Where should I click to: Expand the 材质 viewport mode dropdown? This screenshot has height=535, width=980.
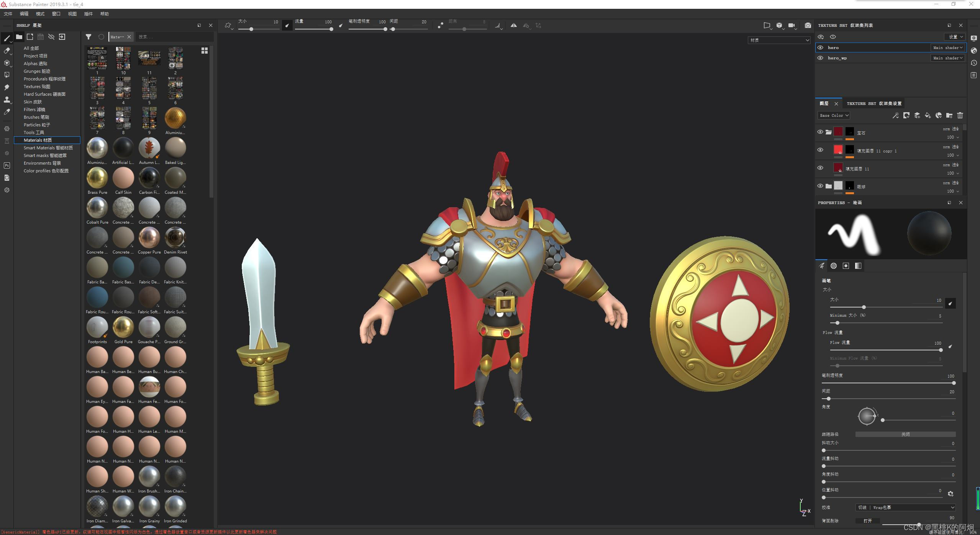(779, 40)
